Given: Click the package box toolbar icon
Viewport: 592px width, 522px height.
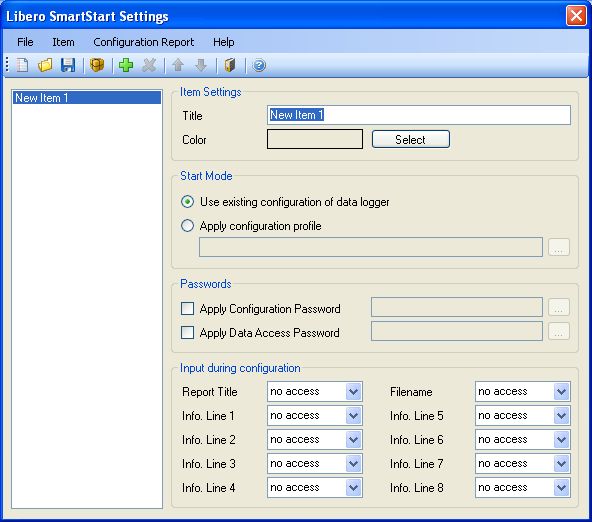Looking at the screenshot, I should [x=97, y=65].
